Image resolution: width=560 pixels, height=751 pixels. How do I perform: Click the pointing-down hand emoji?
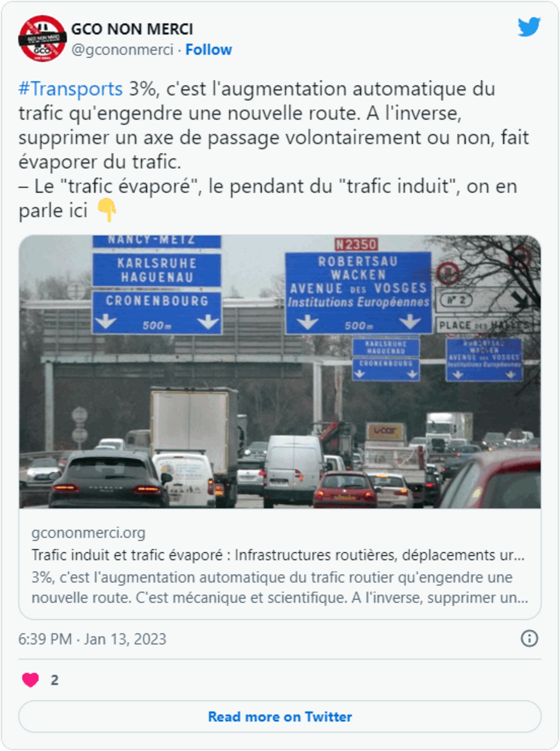(x=107, y=210)
